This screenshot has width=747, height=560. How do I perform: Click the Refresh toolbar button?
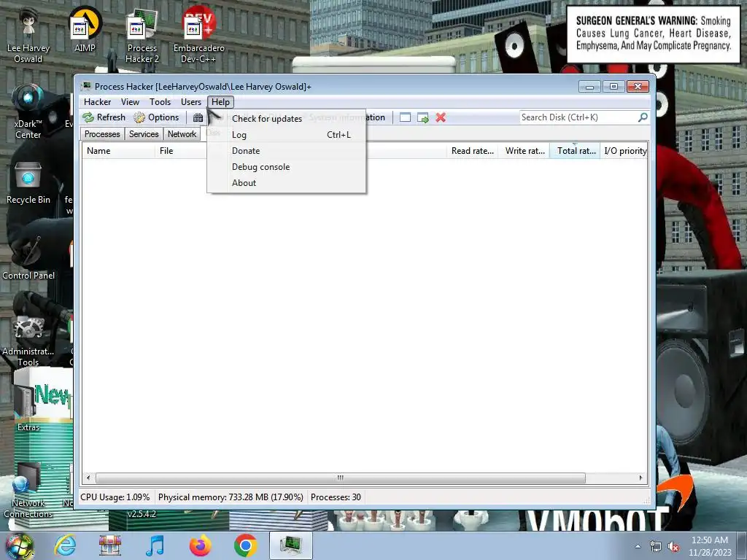(104, 117)
